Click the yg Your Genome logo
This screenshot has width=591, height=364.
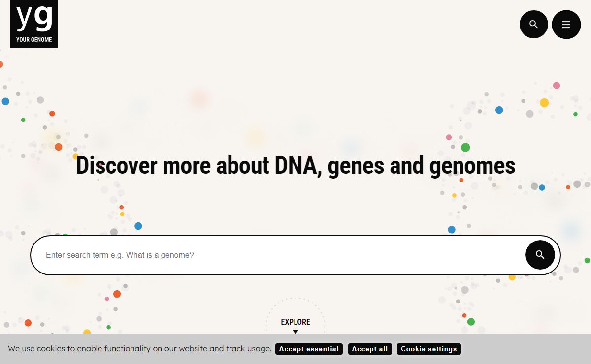coord(34,24)
